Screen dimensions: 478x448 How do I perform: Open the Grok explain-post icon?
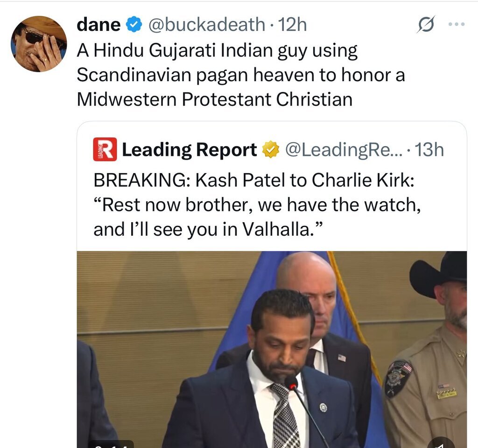pos(426,24)
